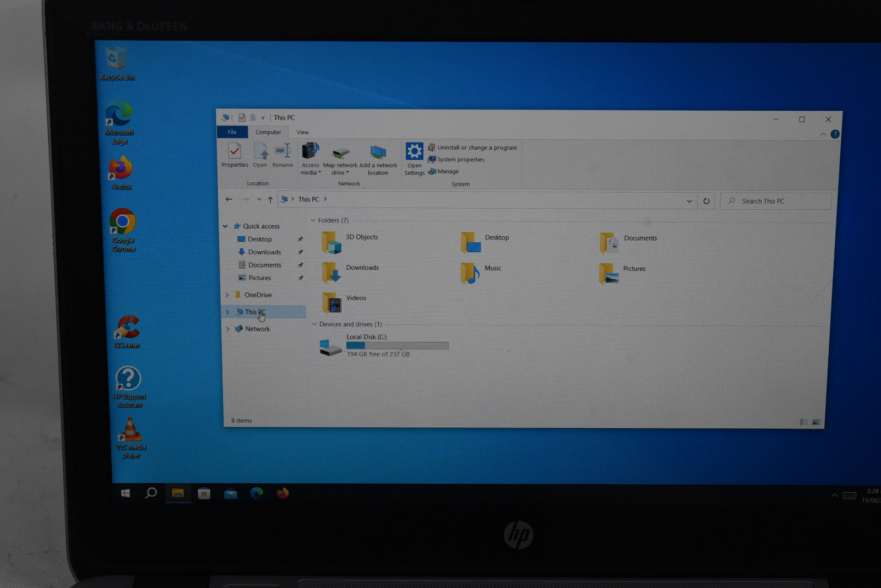Select the Music folder
The image size is (881, 588).
click(481, 273)
